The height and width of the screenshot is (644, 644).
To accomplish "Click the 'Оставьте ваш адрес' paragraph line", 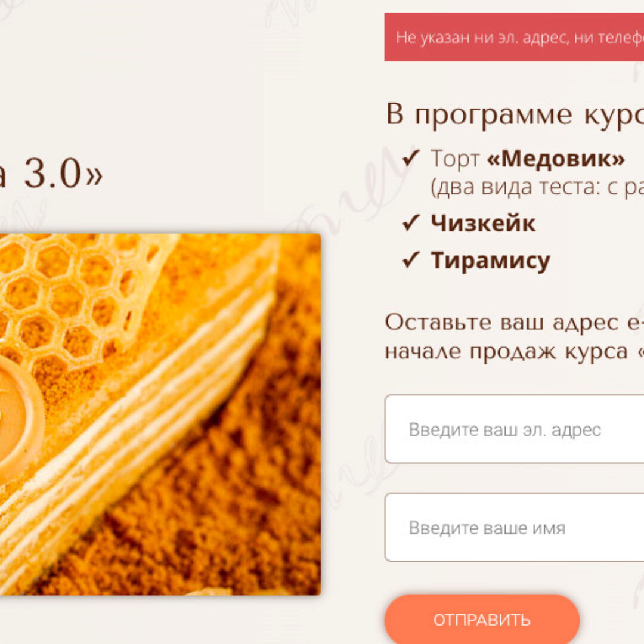I will click(514, 323).
